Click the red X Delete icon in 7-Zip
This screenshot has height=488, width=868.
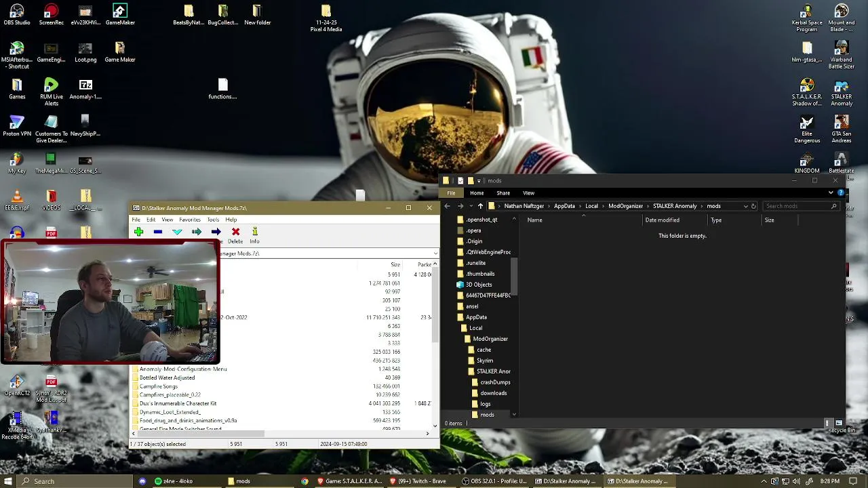click(235, 232)
